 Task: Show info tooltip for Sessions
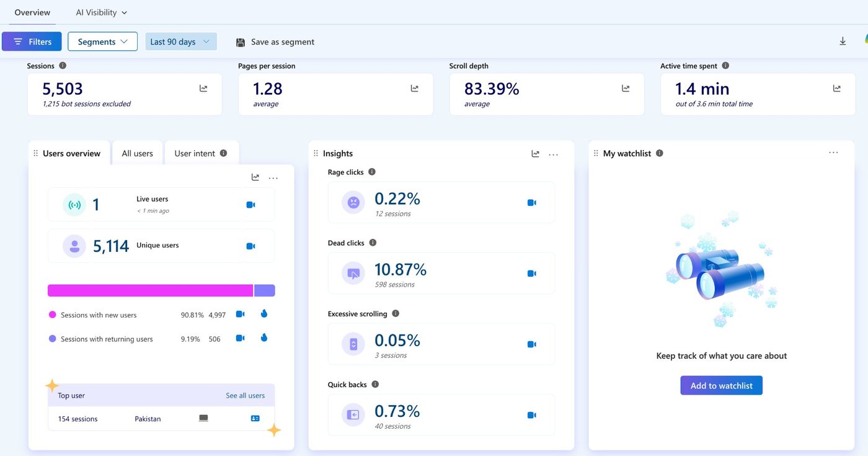(63, 66)
